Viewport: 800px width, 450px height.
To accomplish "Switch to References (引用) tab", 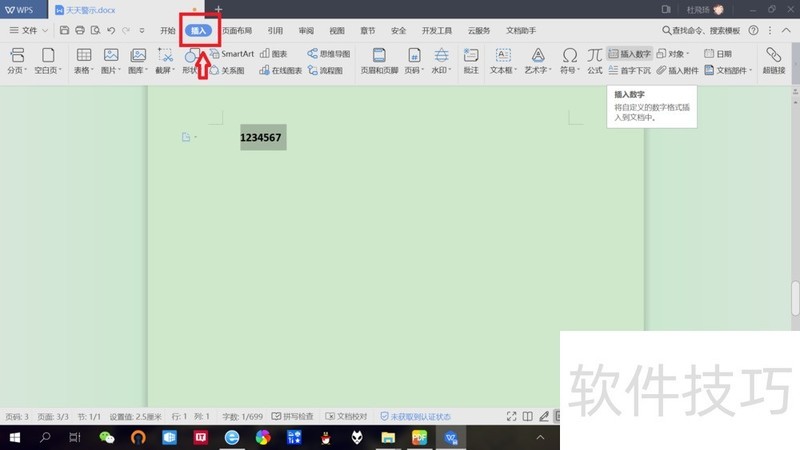I will 275,31.
